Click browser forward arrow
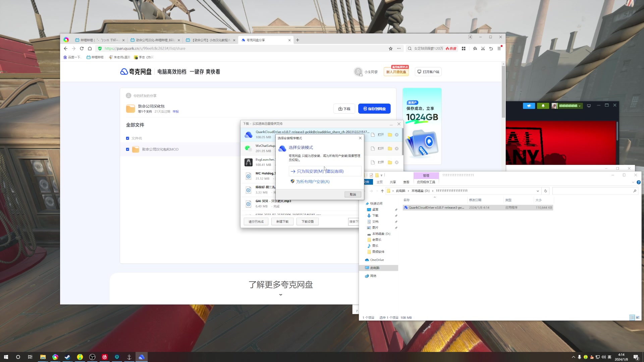Viewport: 644px width, 362px height. (x=74, y=49)
